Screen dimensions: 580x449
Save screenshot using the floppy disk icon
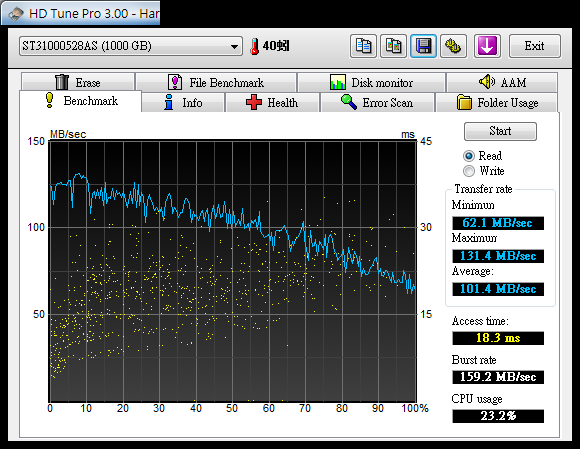click(x=423, y=46)
